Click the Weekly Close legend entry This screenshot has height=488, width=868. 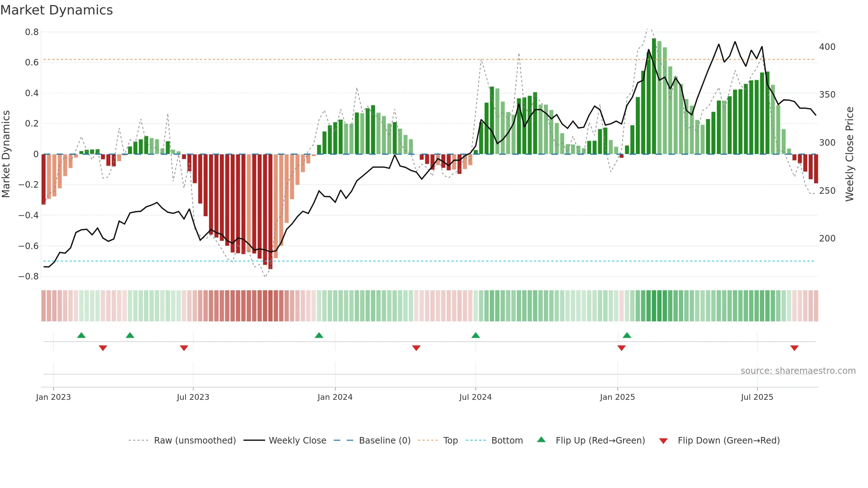click(285, 440)
